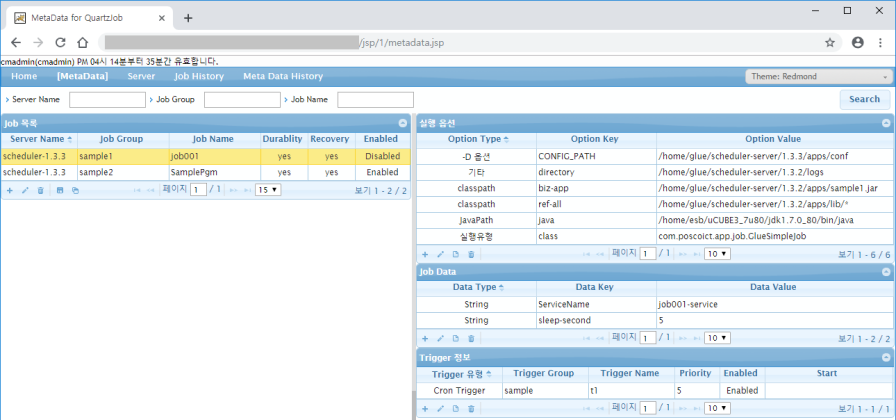The image size is (896, 420).
Task: Click document copy icon in 실행 옵션 pager
Action: point(455,254)
